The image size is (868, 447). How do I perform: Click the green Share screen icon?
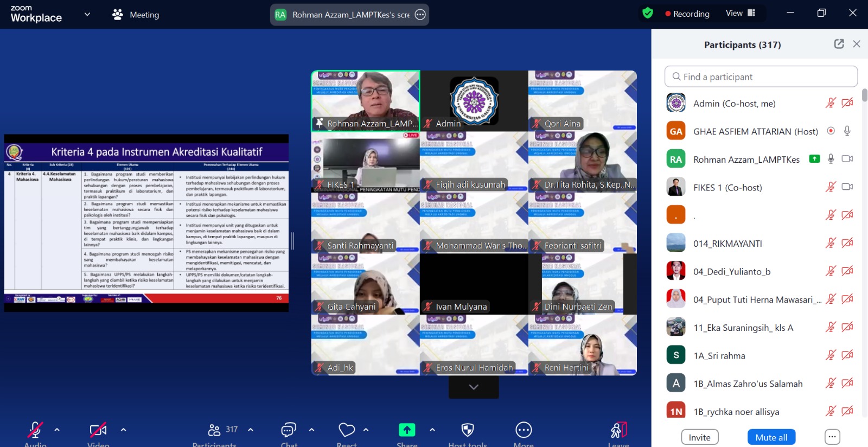pos(407,430)
